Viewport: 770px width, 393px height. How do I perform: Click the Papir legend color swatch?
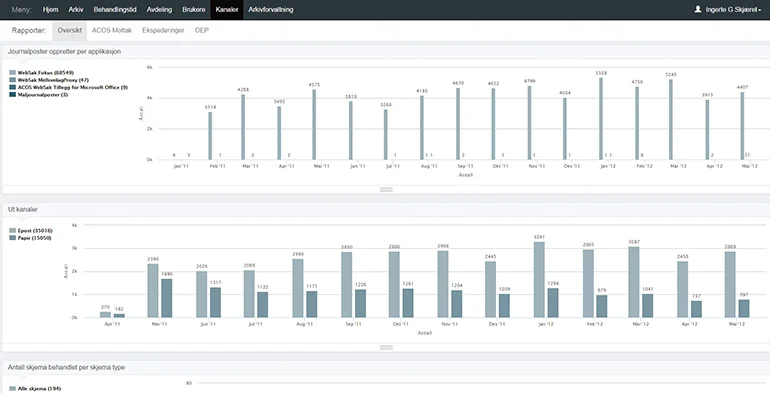click(x=13, y=238)
